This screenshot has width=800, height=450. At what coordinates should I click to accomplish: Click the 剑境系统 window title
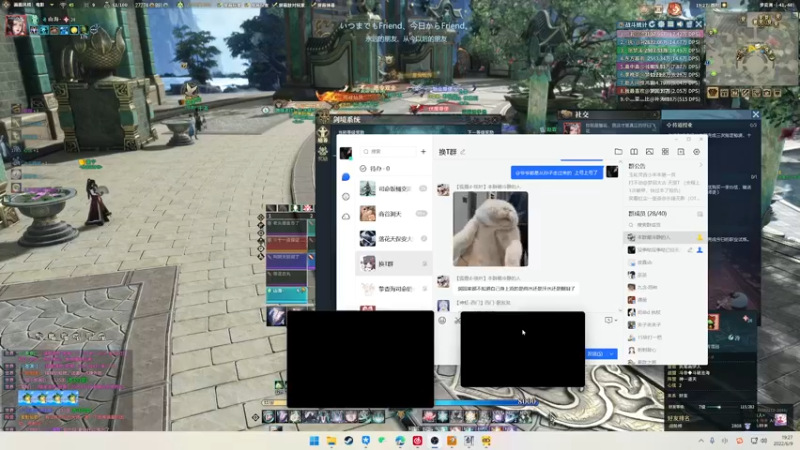(x=346, y=119)
